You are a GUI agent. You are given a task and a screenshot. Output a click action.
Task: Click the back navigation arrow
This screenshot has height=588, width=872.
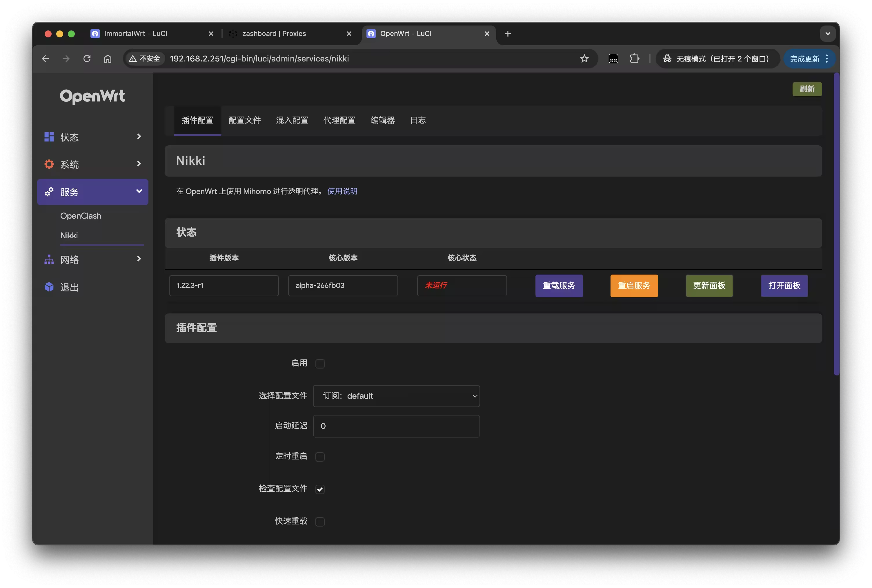pos(45,59)
